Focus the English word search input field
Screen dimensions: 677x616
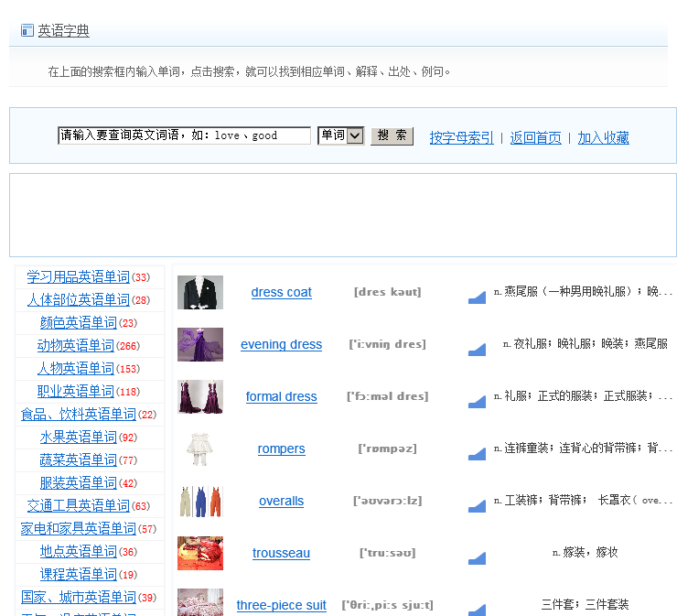pyautogui.click(x=185, y=135)
